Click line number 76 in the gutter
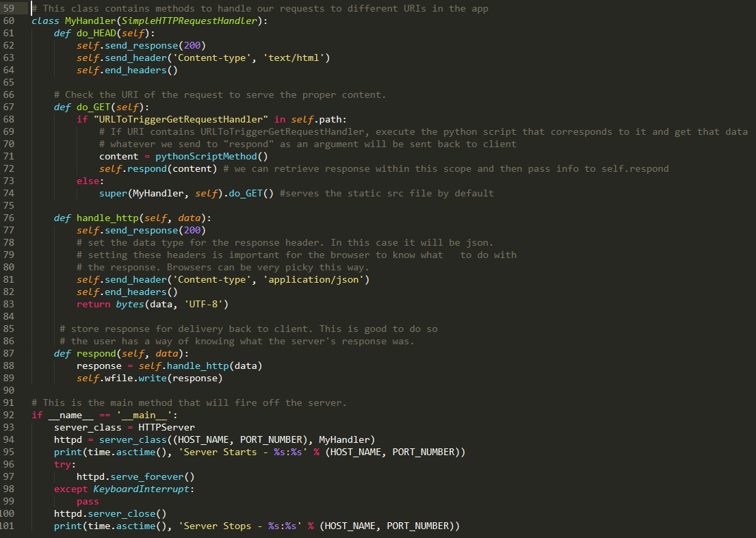The height and width of the screenshot is (538, 756). [x=9, y=218]
